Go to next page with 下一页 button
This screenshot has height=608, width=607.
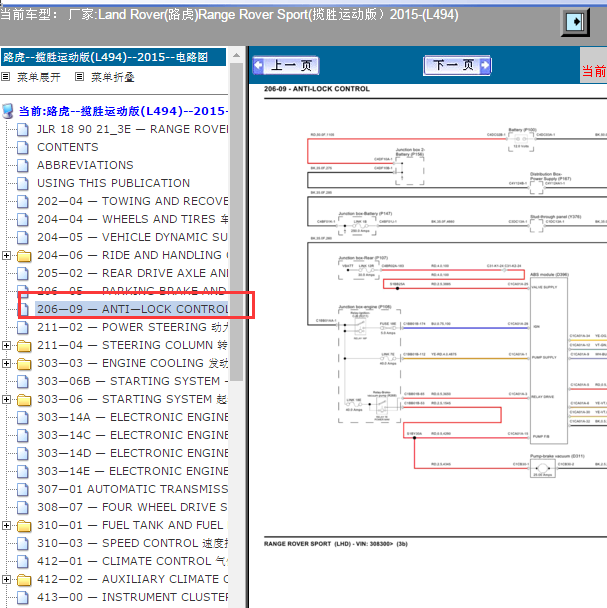click(x=457, y=65)
